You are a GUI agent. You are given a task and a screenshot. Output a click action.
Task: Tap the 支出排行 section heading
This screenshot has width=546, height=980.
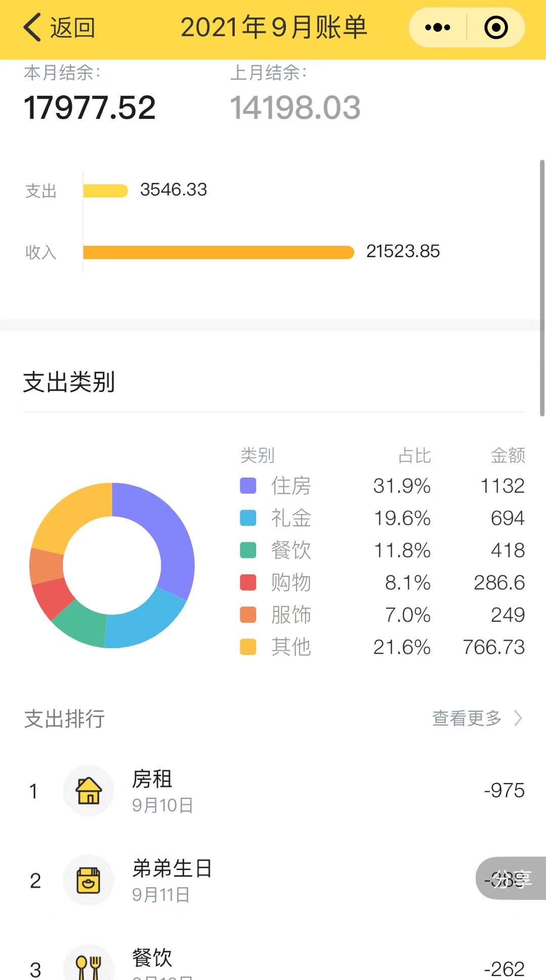point(64,718)
